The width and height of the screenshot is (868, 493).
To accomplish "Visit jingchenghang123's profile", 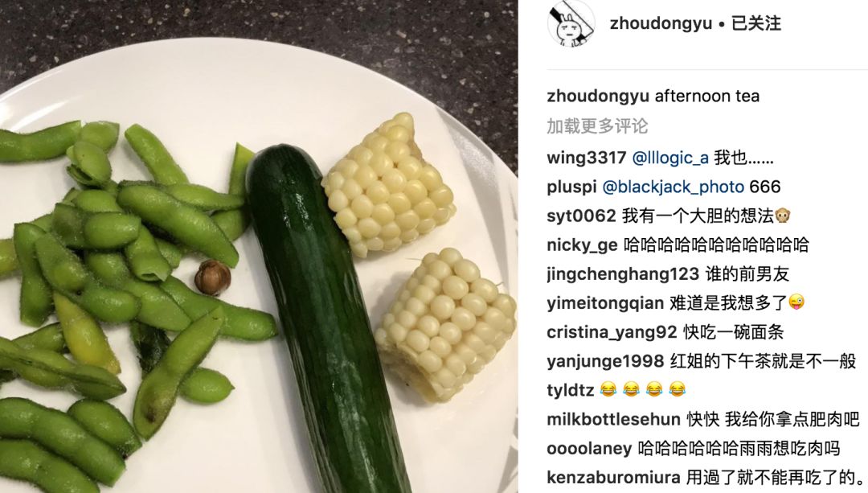I will [x=623, y=274].
